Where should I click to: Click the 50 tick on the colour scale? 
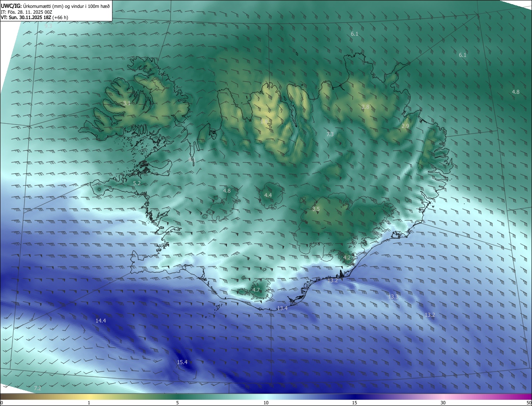[x=529, y=403]
